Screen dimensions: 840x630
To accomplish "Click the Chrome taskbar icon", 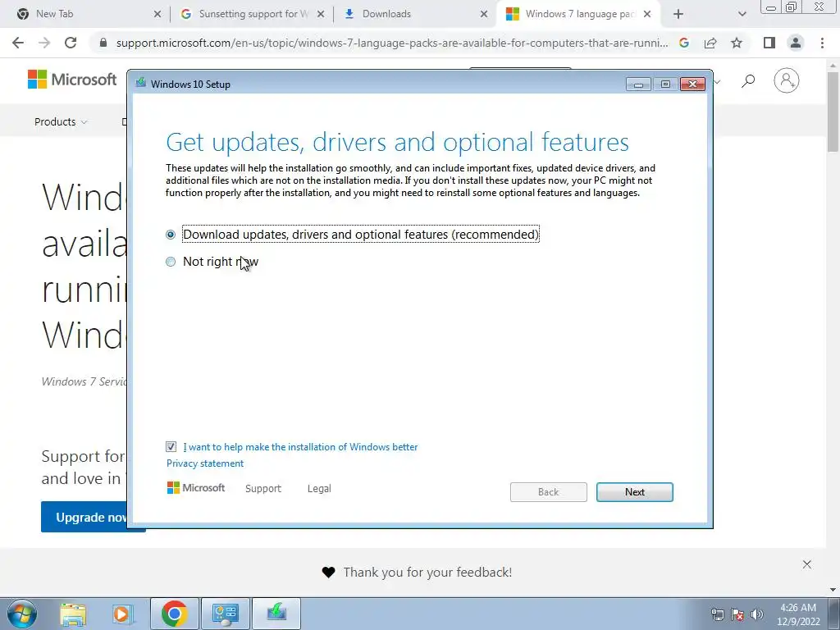I will (174, 614).
